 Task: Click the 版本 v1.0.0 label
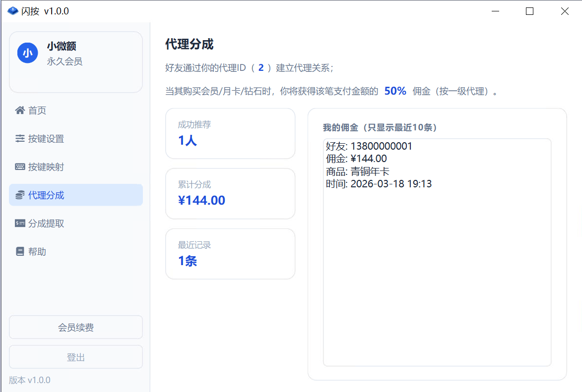point(29,380)
